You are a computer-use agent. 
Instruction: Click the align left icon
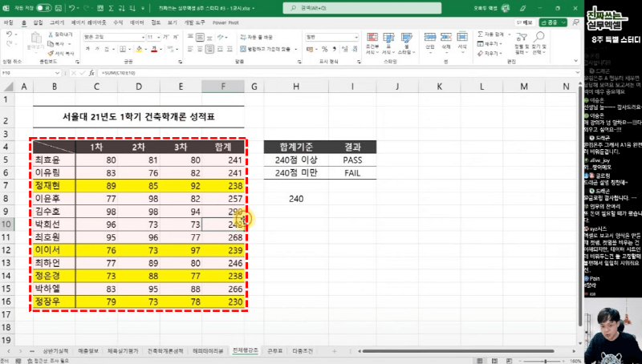pos(190,49)
